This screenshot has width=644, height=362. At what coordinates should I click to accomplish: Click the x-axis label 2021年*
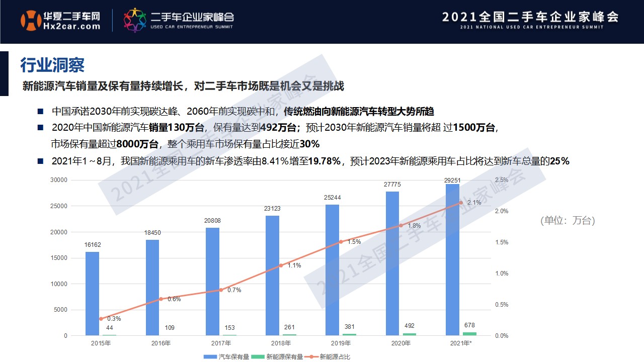[x=461, y=343]
